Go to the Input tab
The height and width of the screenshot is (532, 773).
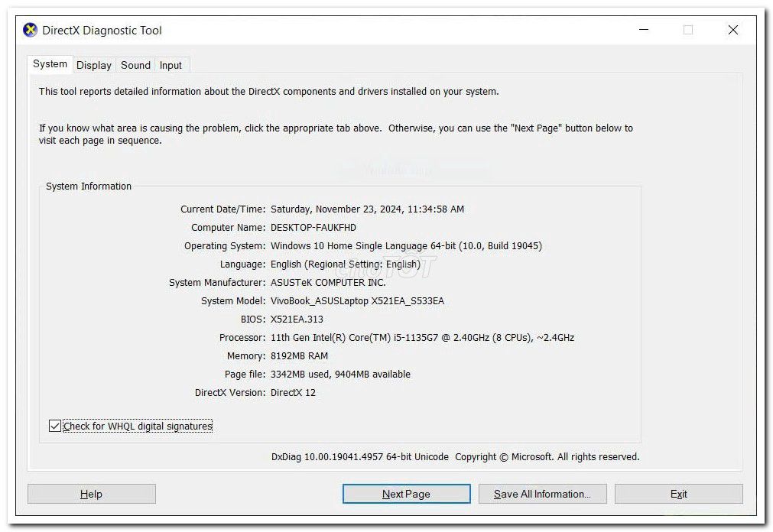(x=171, y=65)
